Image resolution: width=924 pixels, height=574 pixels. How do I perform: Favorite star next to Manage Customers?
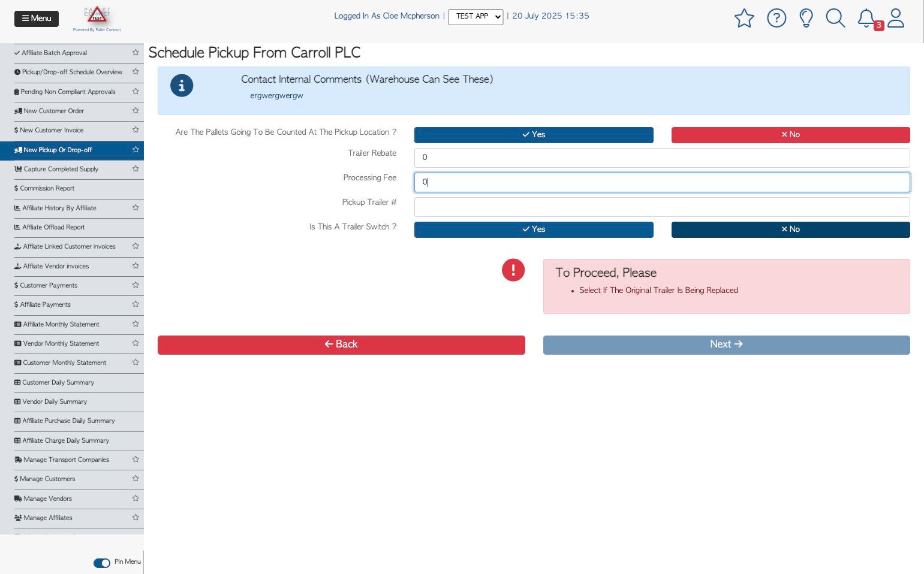click(136, 478)
